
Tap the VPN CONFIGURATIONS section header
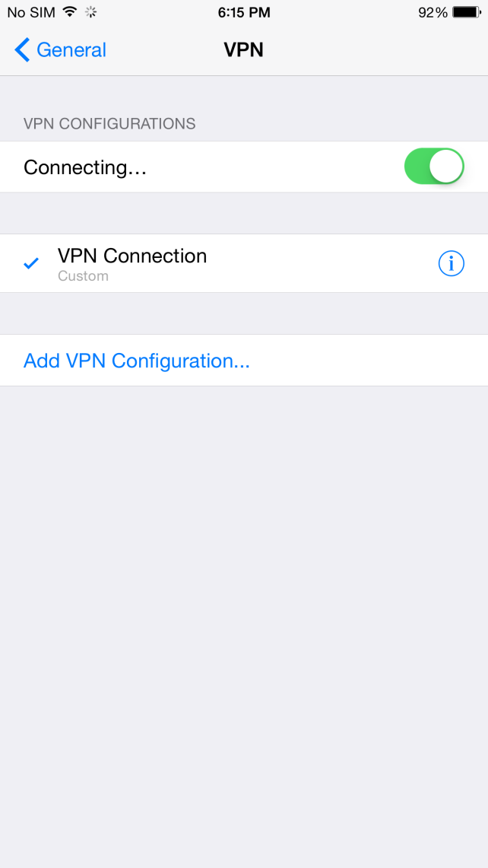[109, 123]
